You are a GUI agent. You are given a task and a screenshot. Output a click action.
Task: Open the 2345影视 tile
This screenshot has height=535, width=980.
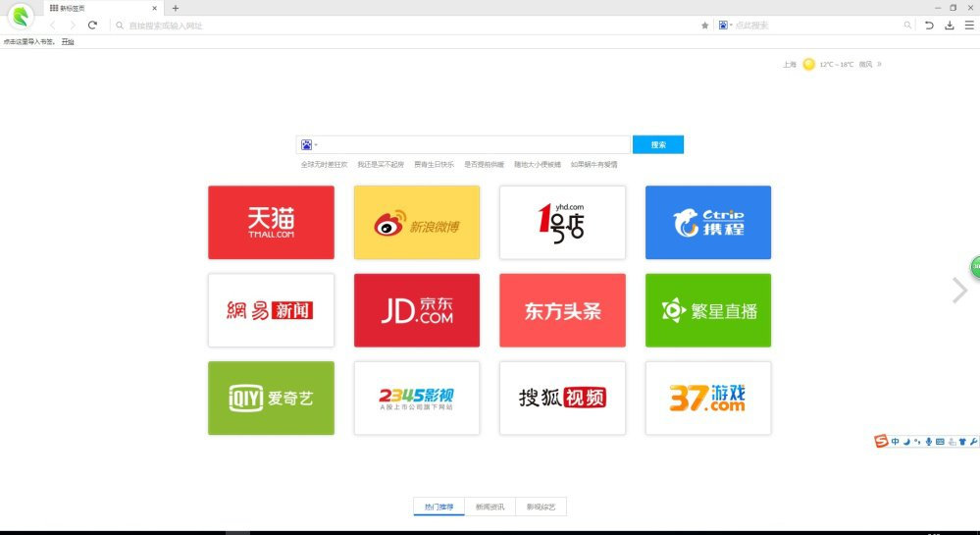pos(417,398)
